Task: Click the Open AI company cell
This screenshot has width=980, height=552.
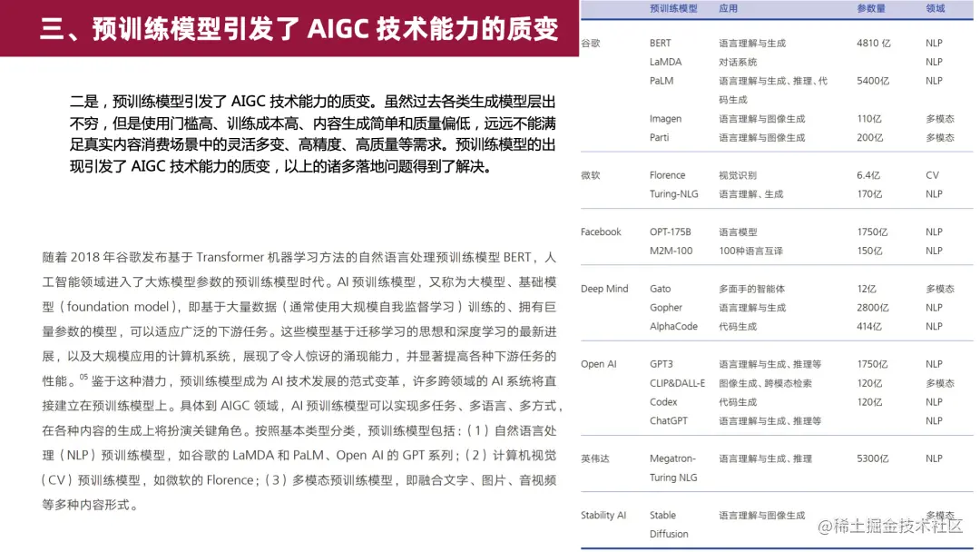Action: (598, 364)
